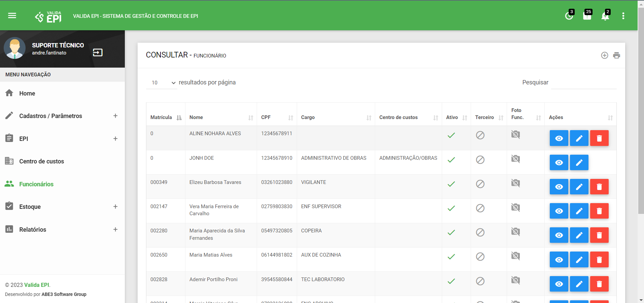Delete the ALINE NOHARA ALVES record

tap(599, 138)
